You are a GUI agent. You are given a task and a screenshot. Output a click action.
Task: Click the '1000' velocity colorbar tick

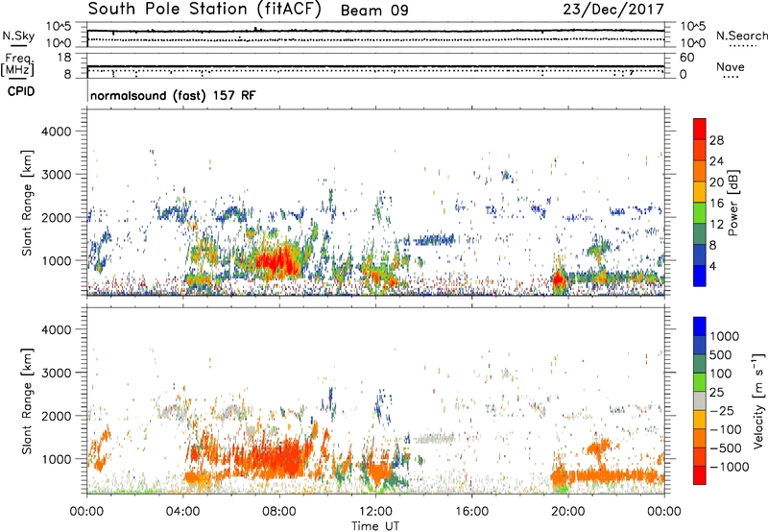pos(724,336)
